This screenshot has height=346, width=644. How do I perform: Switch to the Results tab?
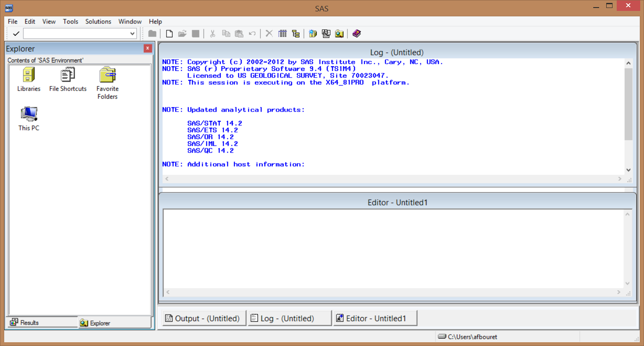pos(42,323)
